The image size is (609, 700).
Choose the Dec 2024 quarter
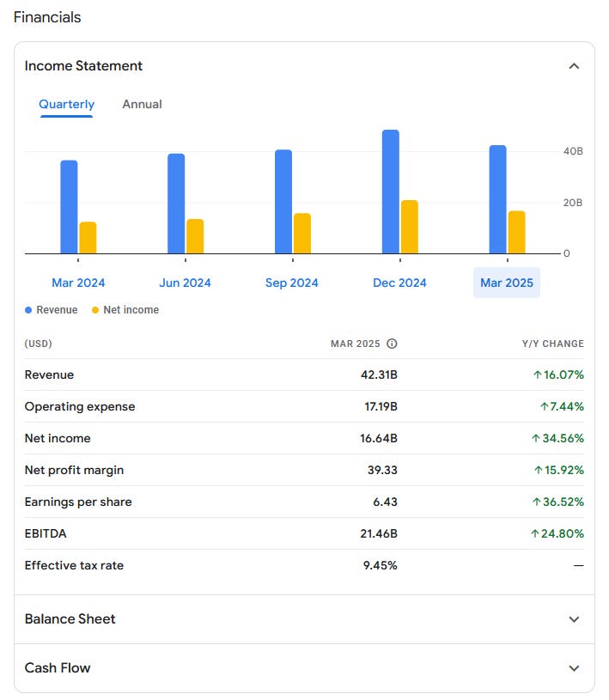pyautogui.click(x=399, y=283)
